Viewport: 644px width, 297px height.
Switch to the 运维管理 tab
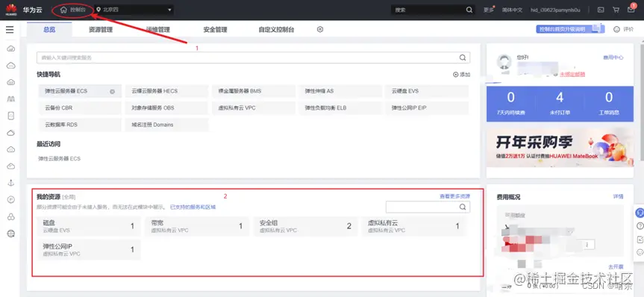(x=158, y=30)
